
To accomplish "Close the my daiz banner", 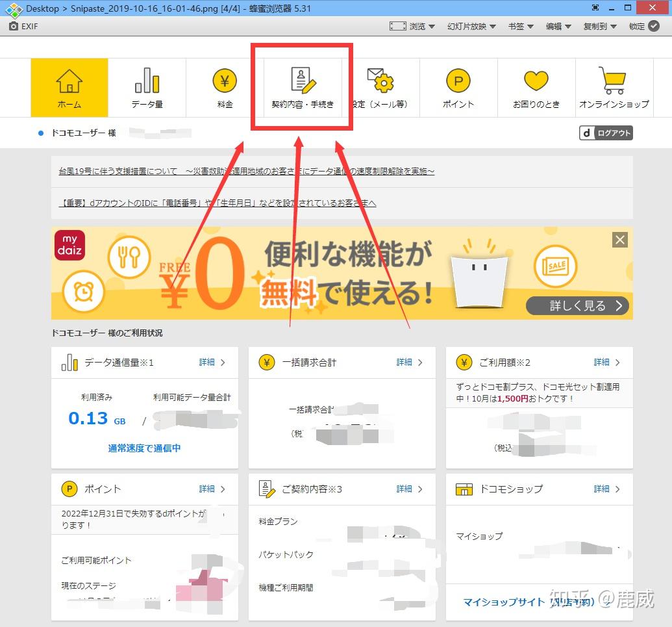I will tap(619, 240).
